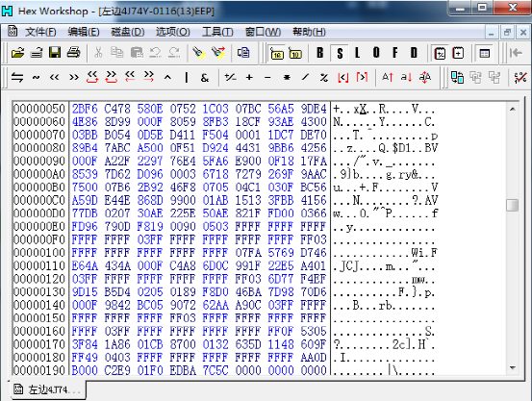The image size is (532, 401).
Task: Redo using the redo arrow icon
Action: point(174,53)
